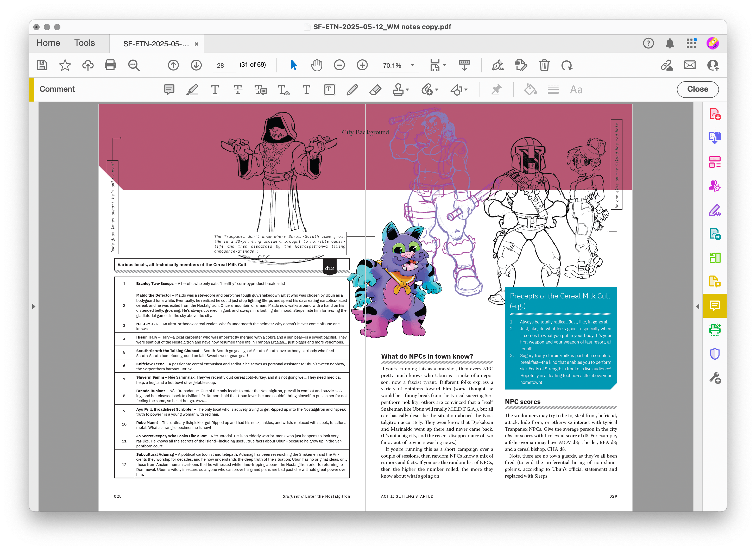Delete page with trash icon

(544, 65)
